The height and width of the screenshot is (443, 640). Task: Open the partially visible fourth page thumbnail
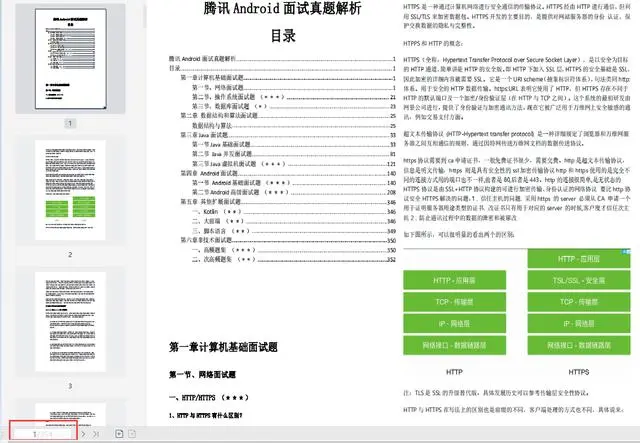[70, 414]
